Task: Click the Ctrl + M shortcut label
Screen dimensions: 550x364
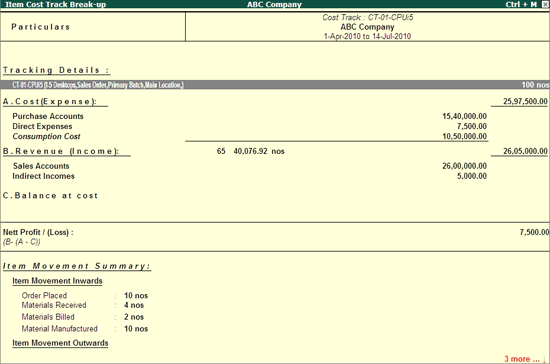Action: pyautogui.click(x=521, y=4)
